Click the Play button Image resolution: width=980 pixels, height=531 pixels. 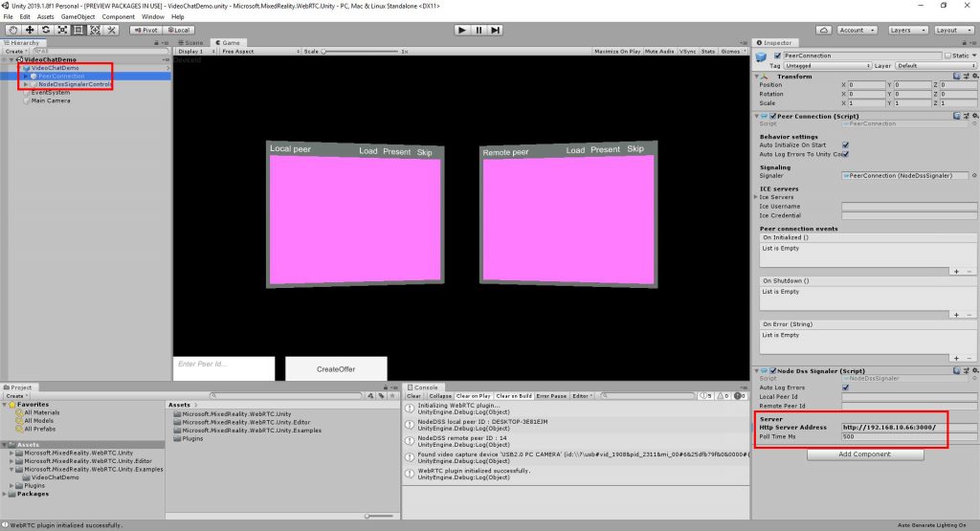(x=462, y=30)
